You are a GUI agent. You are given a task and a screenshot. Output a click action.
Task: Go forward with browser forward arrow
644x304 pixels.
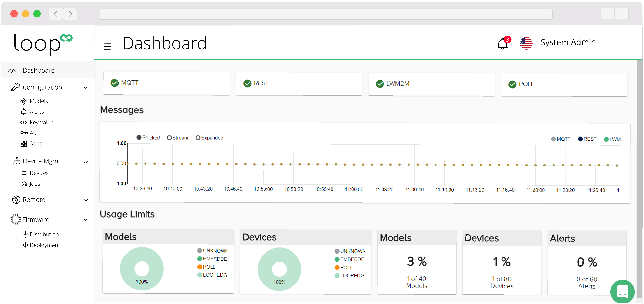point(70,14)
